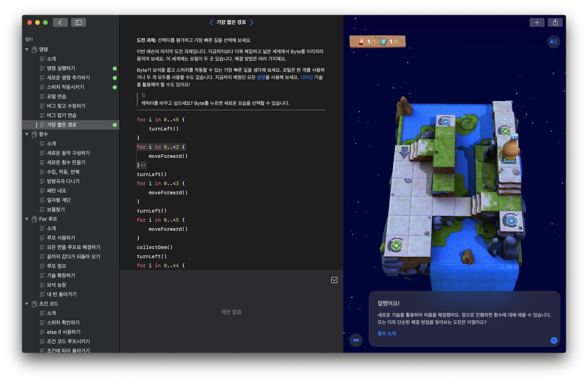The image size is (588, 382).
Task: Go to next page with right chevron
Action: tap(252, 22)
